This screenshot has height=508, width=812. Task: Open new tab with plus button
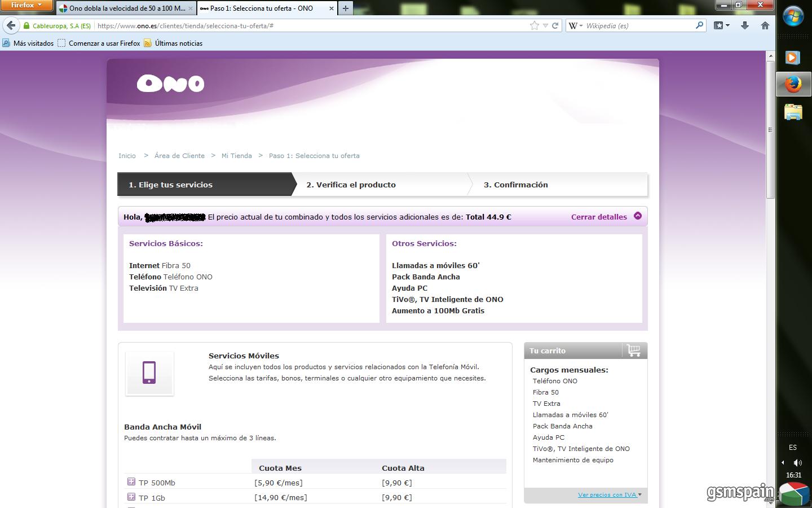point(346,8)
